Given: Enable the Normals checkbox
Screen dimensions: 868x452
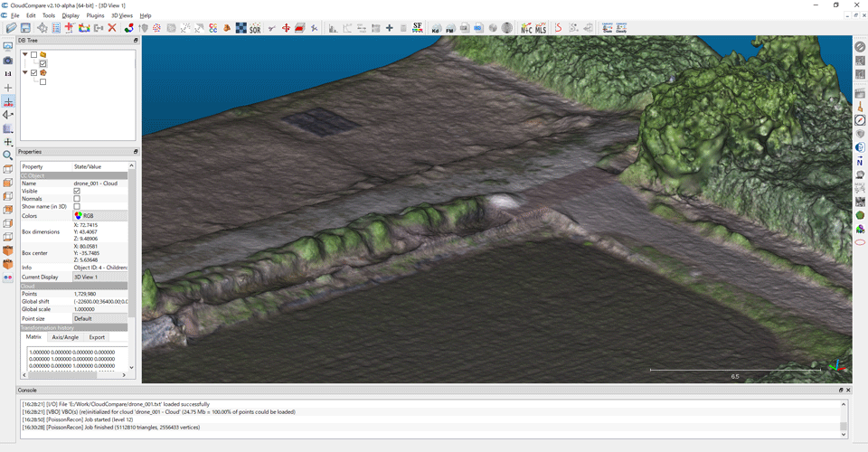Looking at the screenshot, I should pyautogui.click(x=77, y=199).
